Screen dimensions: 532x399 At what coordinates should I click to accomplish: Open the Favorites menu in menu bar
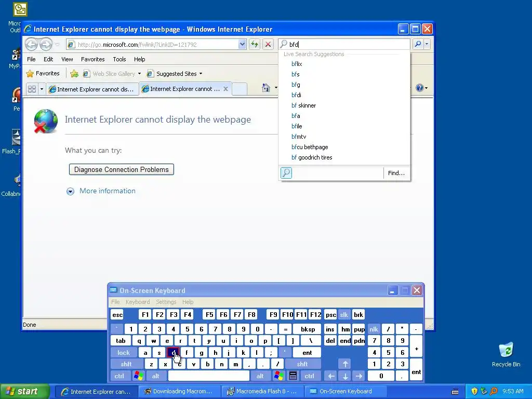coord(92,59)
